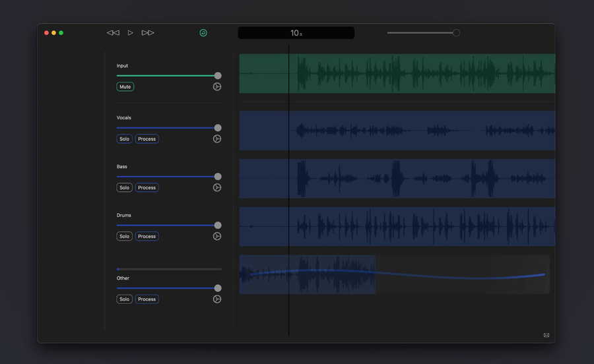Screen dimensions: 594x364
Task: Click the 10s time display
Action: [296, 33]
